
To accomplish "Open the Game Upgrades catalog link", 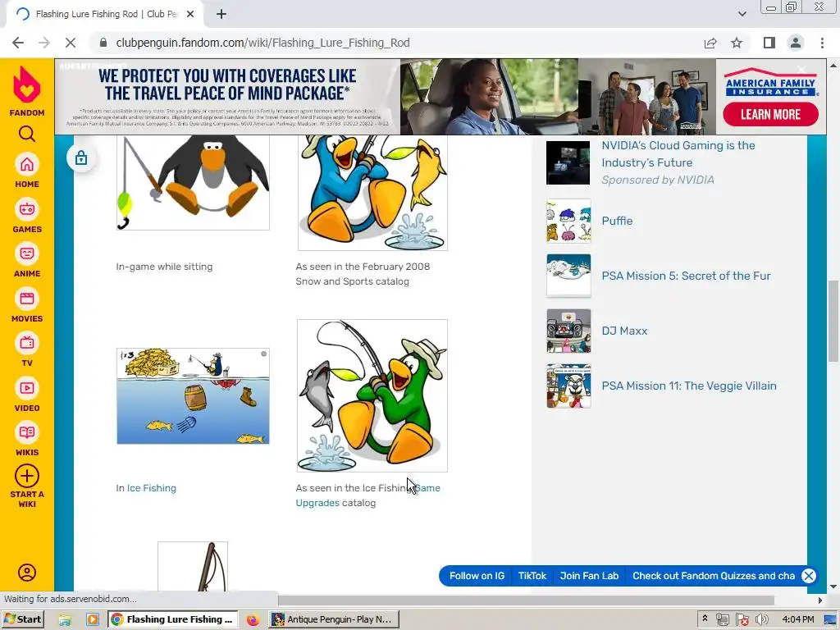I will tap(367, 495).
